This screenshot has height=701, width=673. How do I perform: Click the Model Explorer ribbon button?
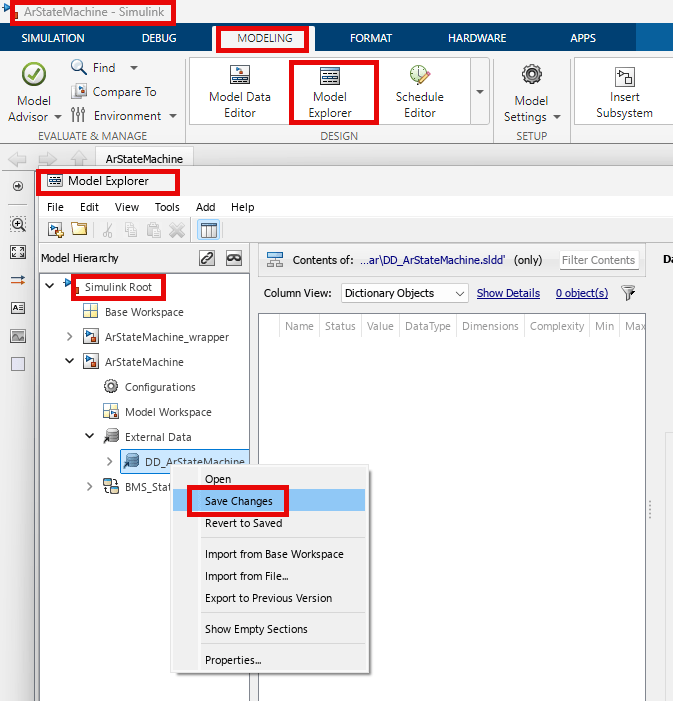[x=330, y=90]
